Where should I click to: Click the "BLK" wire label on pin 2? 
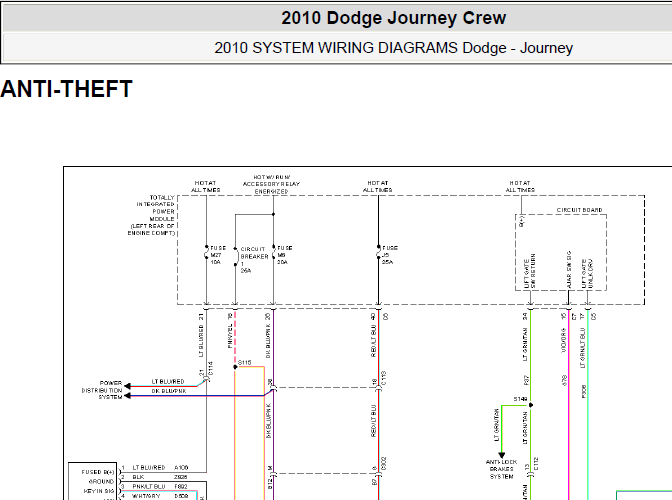(x=138, y=477)
